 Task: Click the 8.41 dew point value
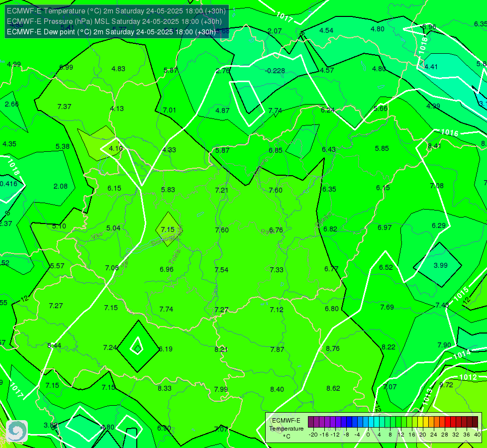click(x=434, y=146)
